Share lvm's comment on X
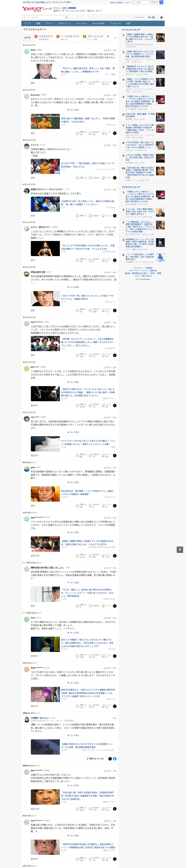Screen dimensions: 186x868 click(115, 656)
